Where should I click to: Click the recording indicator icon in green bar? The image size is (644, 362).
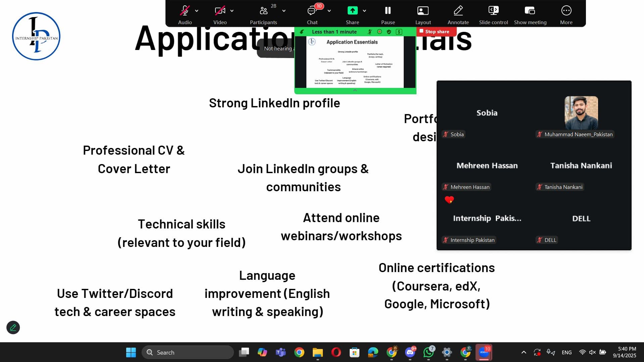click(380, 32)
